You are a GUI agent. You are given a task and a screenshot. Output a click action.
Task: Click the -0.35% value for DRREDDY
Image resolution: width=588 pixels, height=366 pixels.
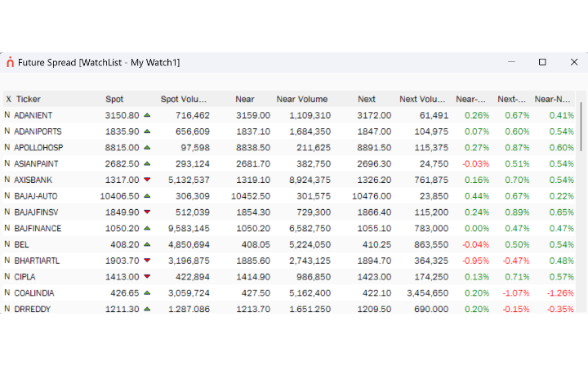(560, 309)
